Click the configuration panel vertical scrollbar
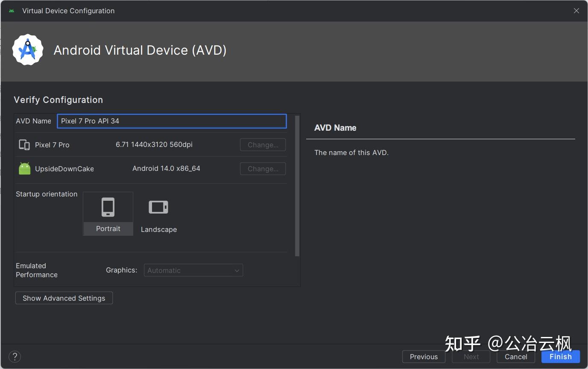Viewport: 588px width, 369px height. pyautogui.click(x=297, y=186)
